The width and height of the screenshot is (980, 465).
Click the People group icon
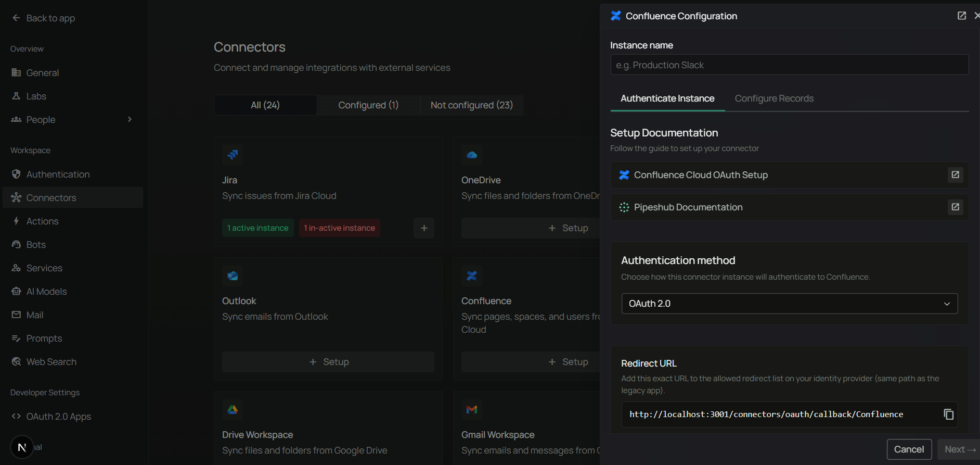[16, 119]
